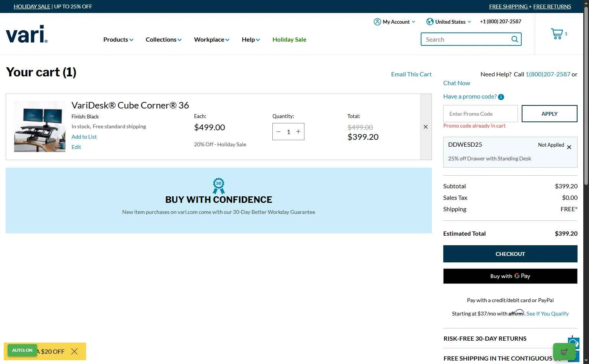Screen dimensions: 589x364
Task: Click Have a promo code link
Action: pos(470,97)
